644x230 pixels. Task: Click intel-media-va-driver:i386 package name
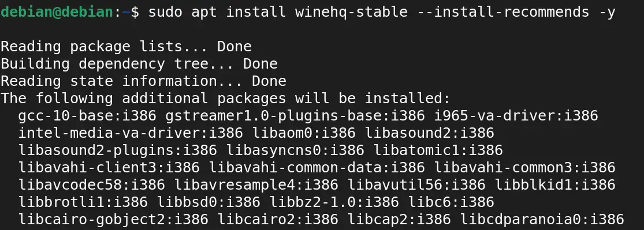tap(131, 133)
